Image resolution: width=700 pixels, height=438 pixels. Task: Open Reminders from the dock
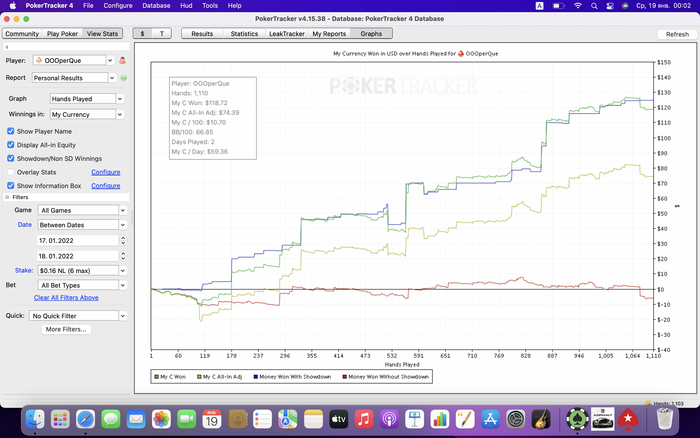pos(262,419)
